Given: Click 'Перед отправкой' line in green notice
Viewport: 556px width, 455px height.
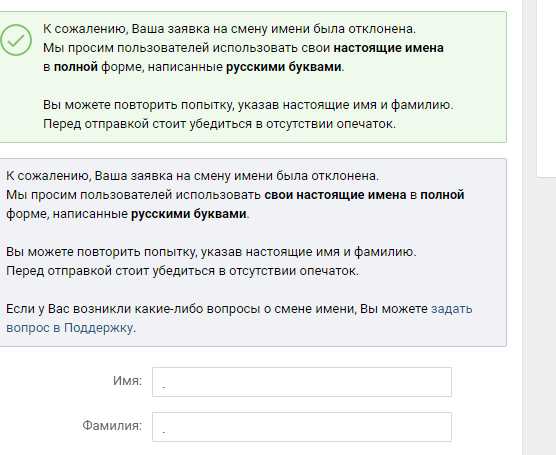Looking at the screenshot, I should pyautogui.click(x=219, y=124).
